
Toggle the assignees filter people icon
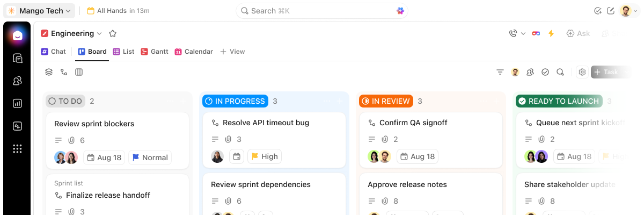(x=530, y=72)
